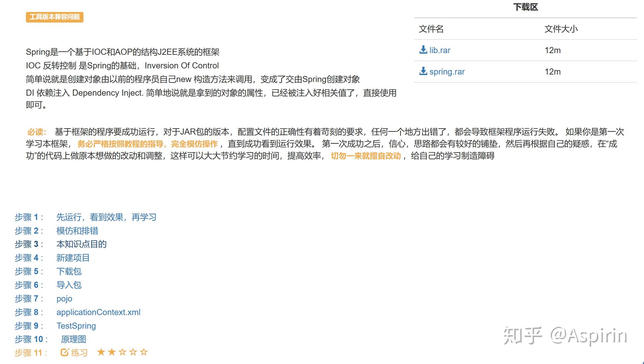Screen dimensions: 644x364
Task: Click the pencil icon next to 练习
Action: [64, 352]
